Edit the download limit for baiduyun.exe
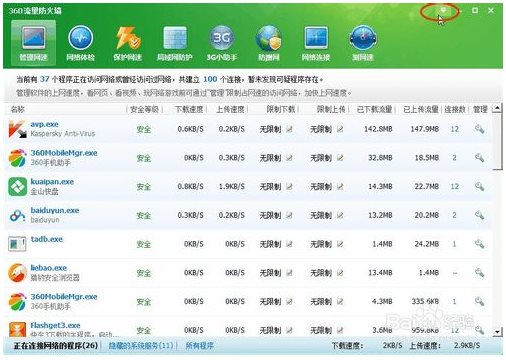506x360 pixels. point(289,215)
